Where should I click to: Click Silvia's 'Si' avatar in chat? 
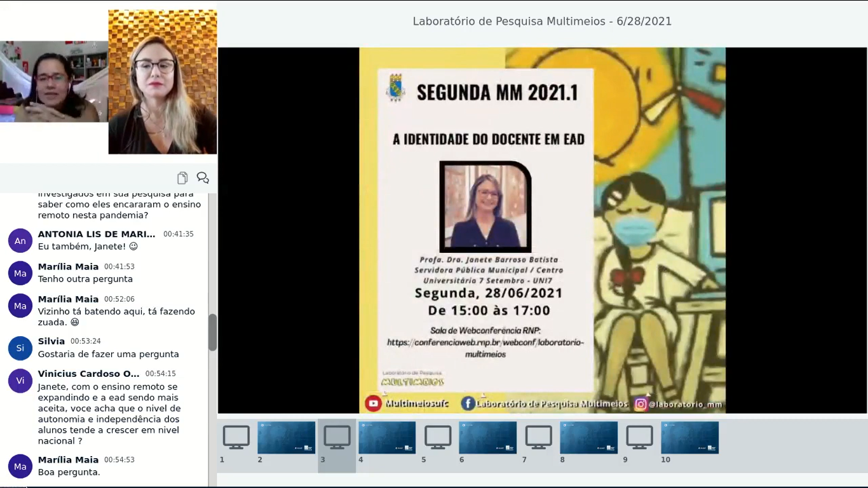point(20,348)
